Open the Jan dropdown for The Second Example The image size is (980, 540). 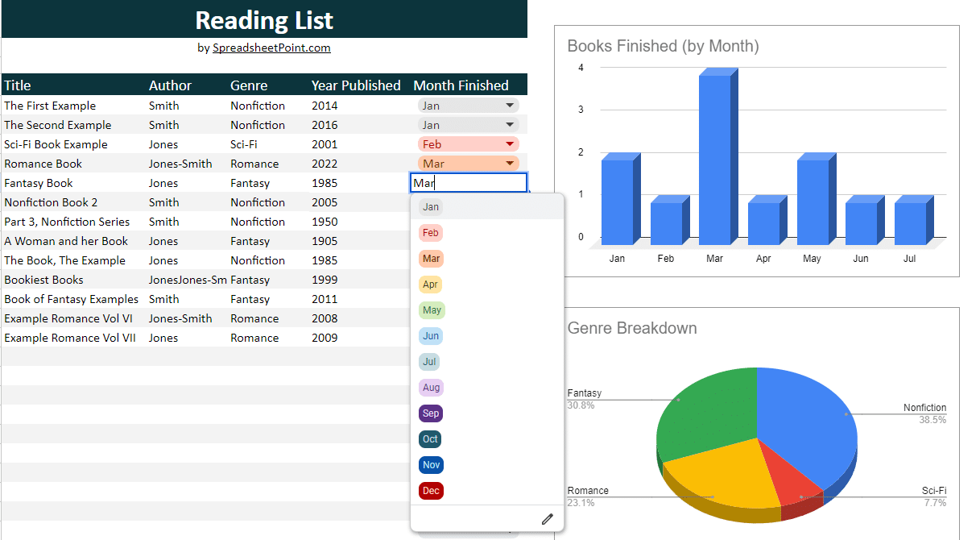click(x=511, y=124)
